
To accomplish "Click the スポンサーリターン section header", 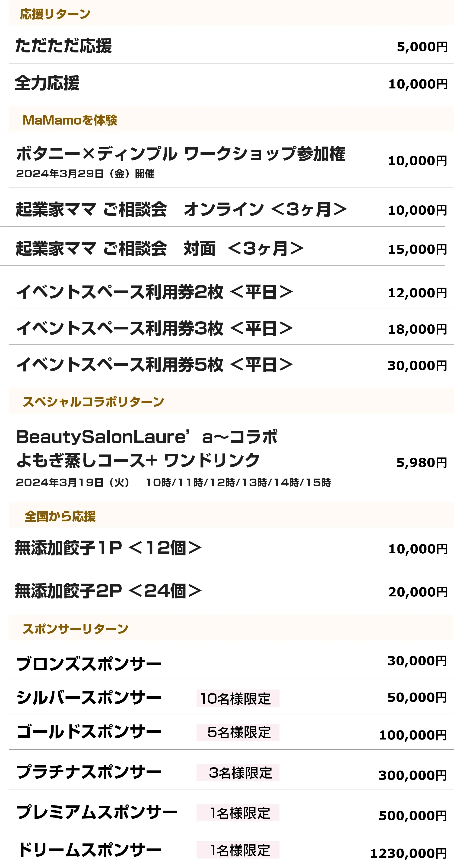I will pos(75,629).
